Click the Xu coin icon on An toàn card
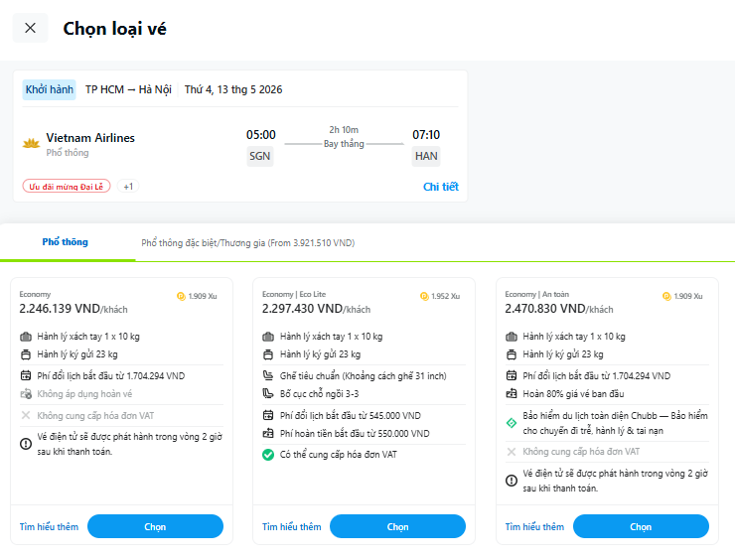This screenshot has width=735, height=560. (x=665, y=296)
